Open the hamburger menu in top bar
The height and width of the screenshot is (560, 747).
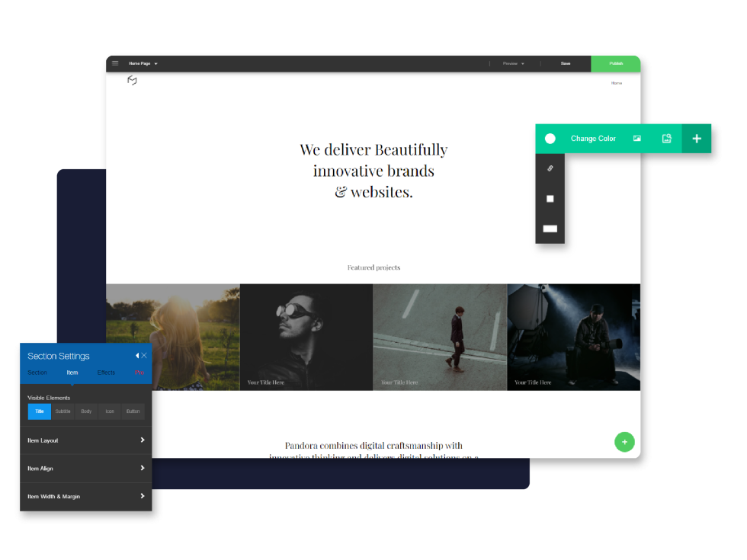(x=115, y=63)
